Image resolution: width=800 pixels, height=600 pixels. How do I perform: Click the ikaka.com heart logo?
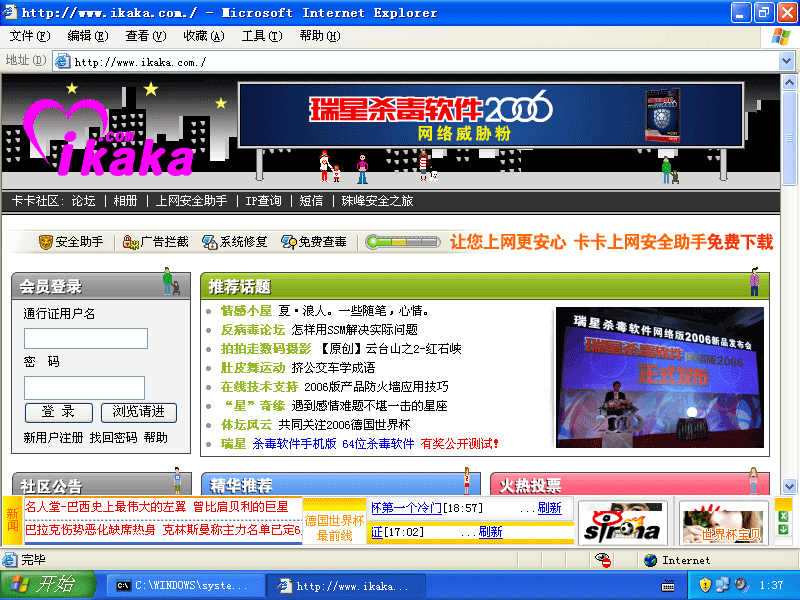[x=109, y=138]
